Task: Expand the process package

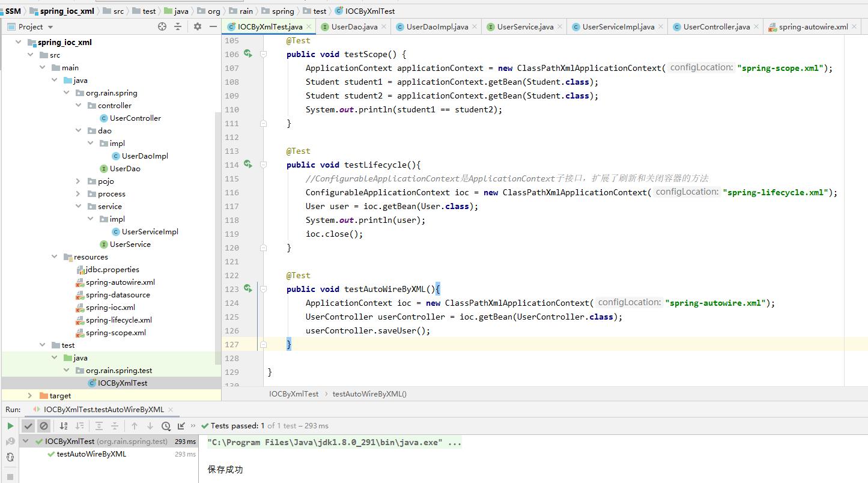Action: [79, 194]
